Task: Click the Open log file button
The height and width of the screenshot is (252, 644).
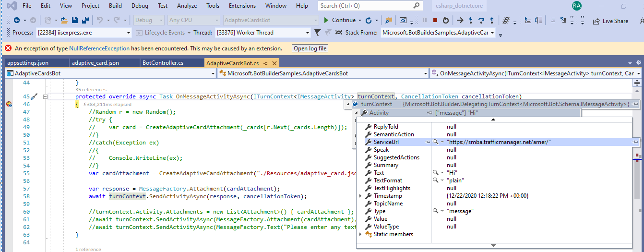Action: click(x=310, y=48)
